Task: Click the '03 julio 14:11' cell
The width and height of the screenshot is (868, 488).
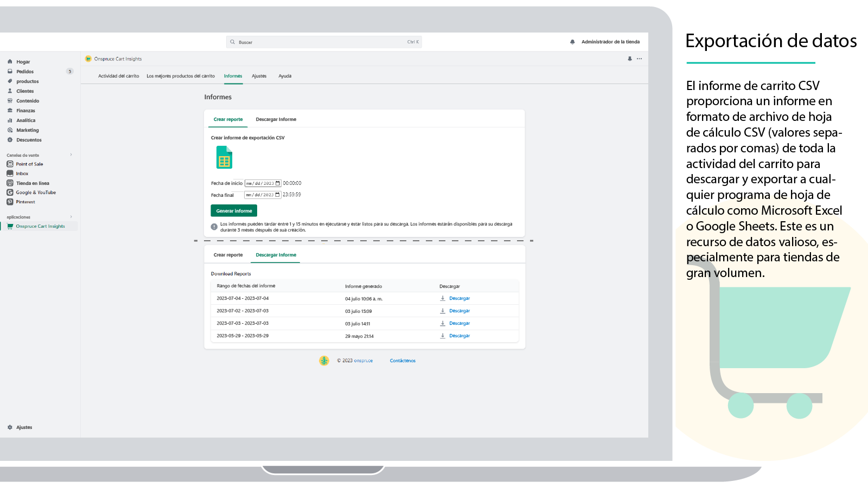Action: 358,324
